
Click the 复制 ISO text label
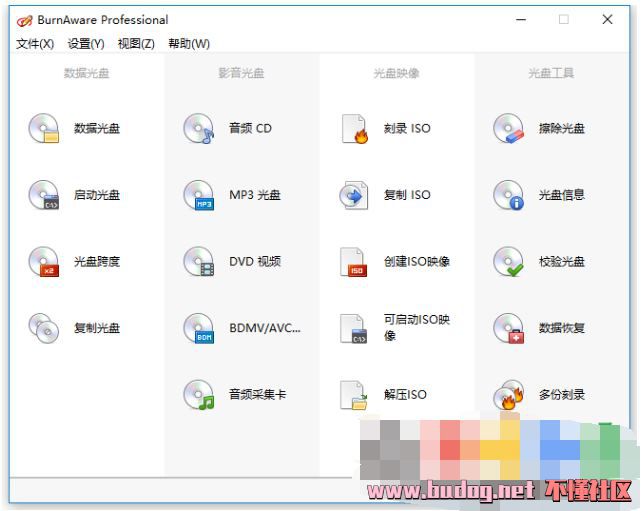click(x=407, y=195)
